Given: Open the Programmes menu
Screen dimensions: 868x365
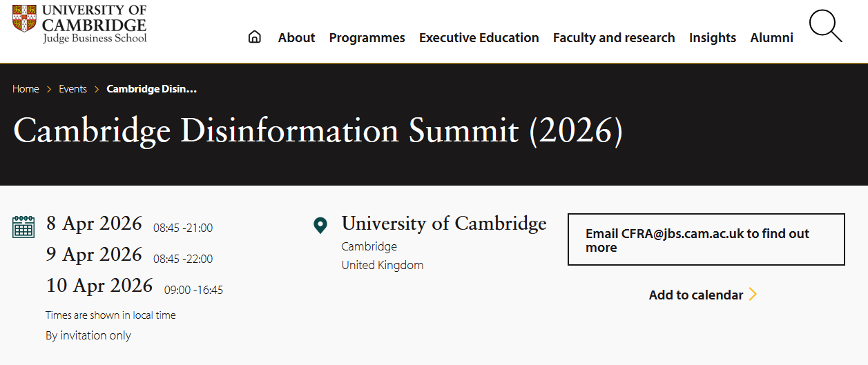Looking at the screenshot, I should click(x=367, y=38).
